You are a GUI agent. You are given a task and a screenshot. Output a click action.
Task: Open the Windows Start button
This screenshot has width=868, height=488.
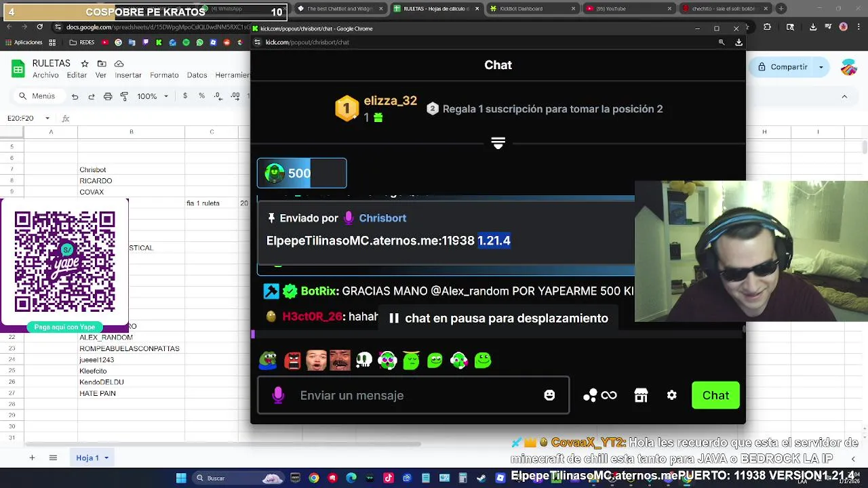[181, 478]
